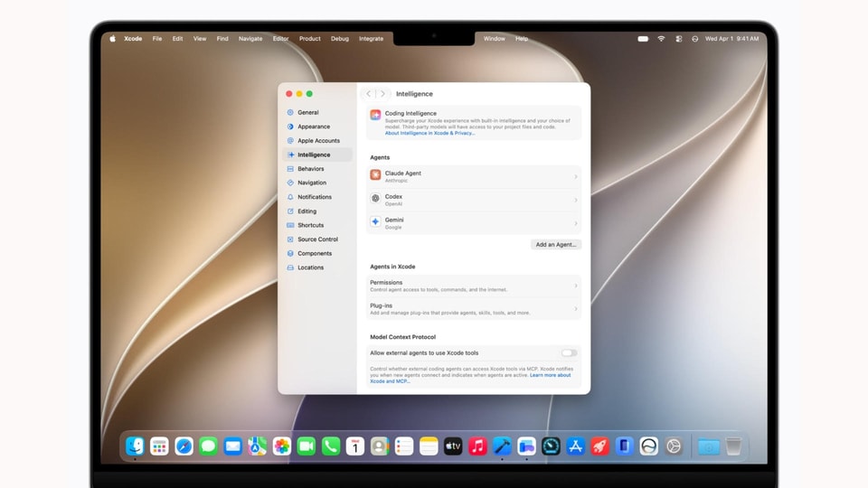Select Source Control in the sidebar

click(316, 239)
